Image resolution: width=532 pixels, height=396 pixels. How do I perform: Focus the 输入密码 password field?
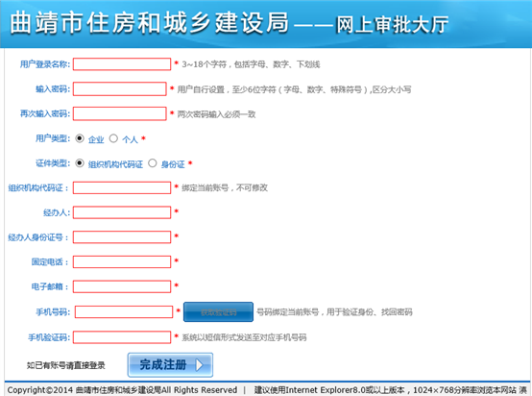120,89
